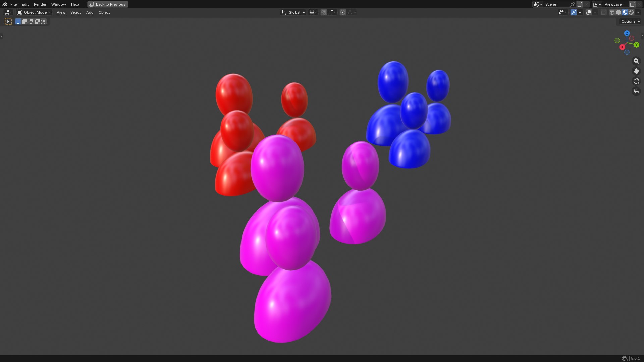Open the object visibility and selectability dropdown
The width and height of the screenshot is (644, 362).
click(563, 12)
